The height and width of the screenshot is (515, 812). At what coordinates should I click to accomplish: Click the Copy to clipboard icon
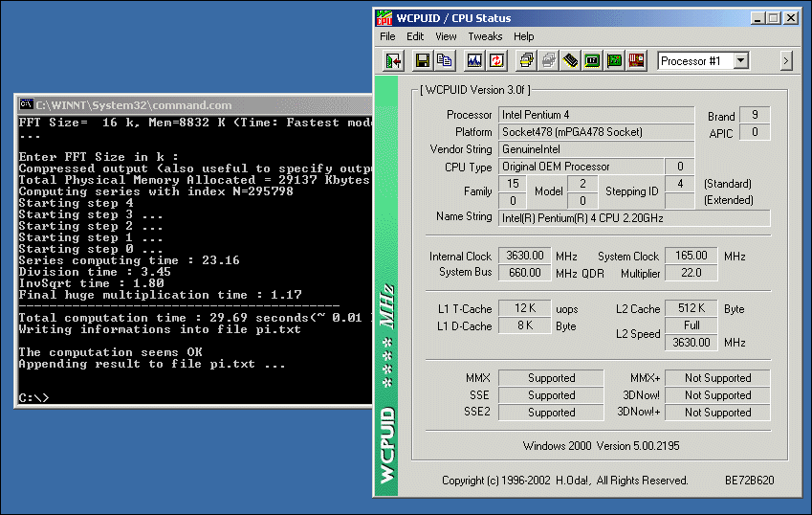[445, 61]
